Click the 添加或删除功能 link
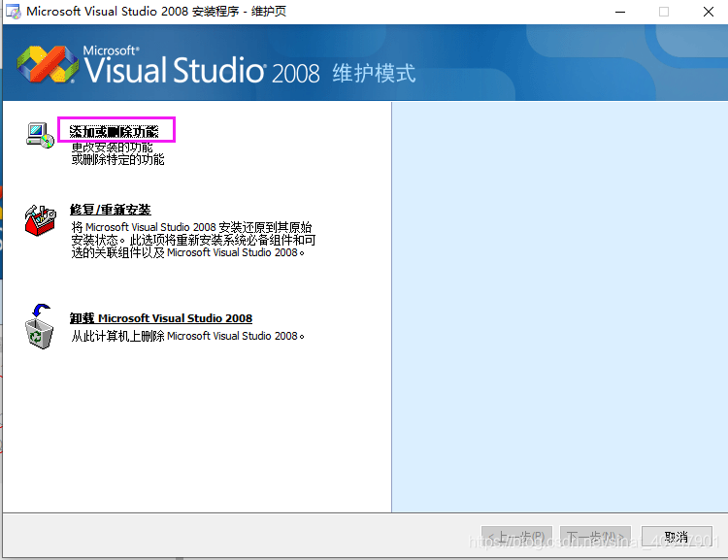This screenshot has height=560, width=728. click(115, 131)
